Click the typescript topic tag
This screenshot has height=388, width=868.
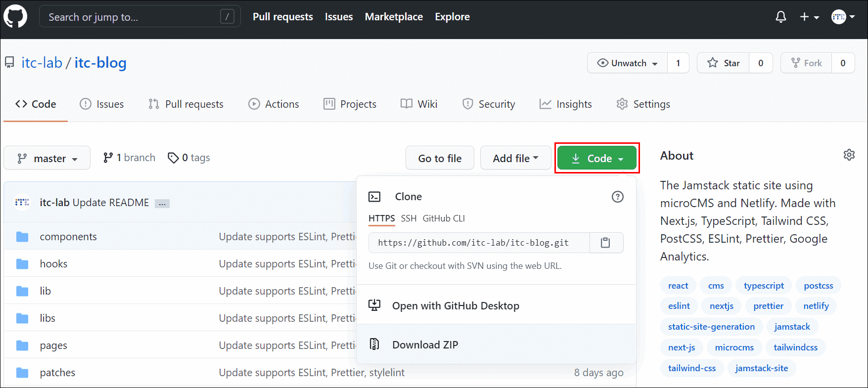tap(764, 286)
